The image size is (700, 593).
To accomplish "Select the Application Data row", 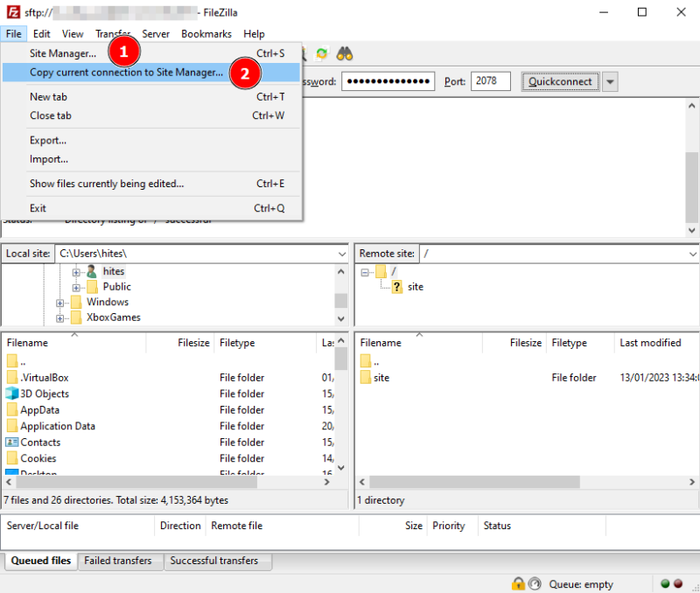I will [x=168, y=426].
